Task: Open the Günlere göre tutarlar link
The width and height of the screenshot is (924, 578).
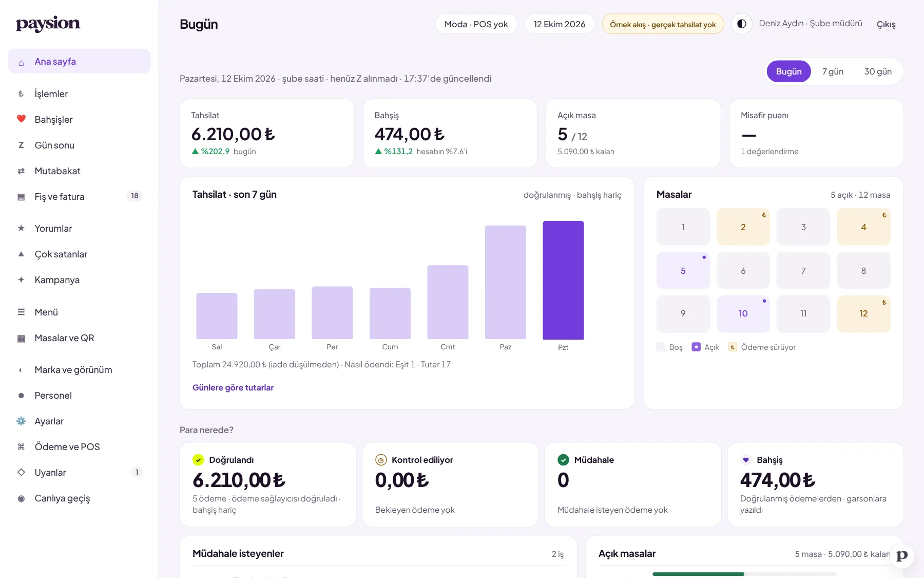Action: (x=233, y=388)
